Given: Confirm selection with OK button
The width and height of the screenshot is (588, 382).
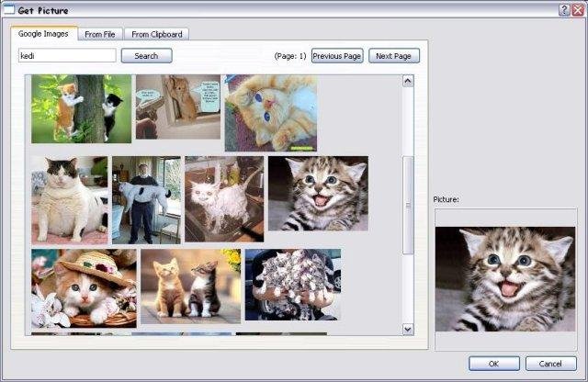Looking at the screenshot, I should pyautogui.click(x=494, y=364).
